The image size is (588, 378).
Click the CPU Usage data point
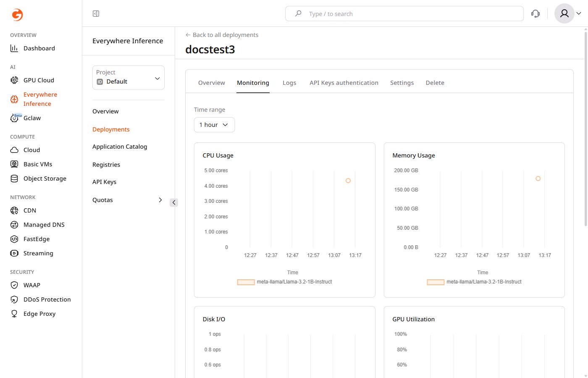[348, 181]
